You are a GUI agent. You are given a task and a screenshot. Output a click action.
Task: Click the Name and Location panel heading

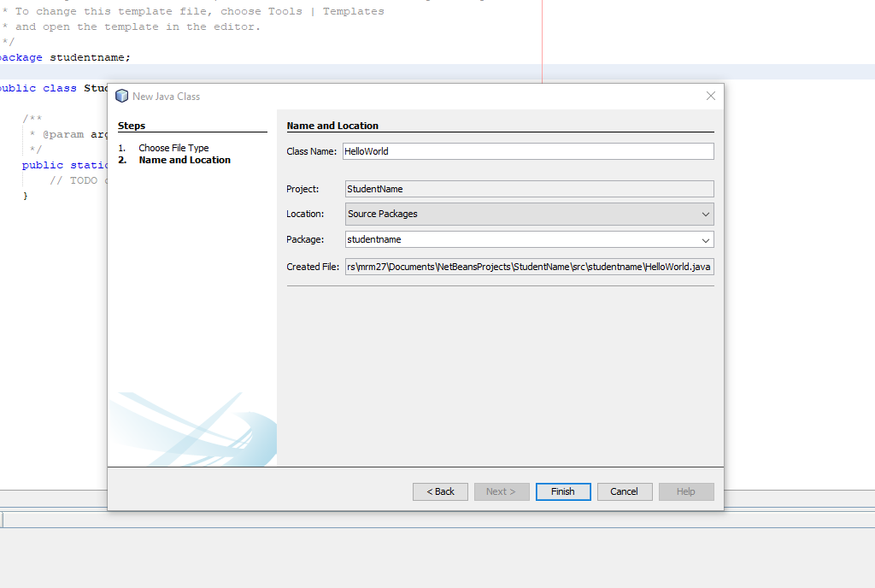327,126
